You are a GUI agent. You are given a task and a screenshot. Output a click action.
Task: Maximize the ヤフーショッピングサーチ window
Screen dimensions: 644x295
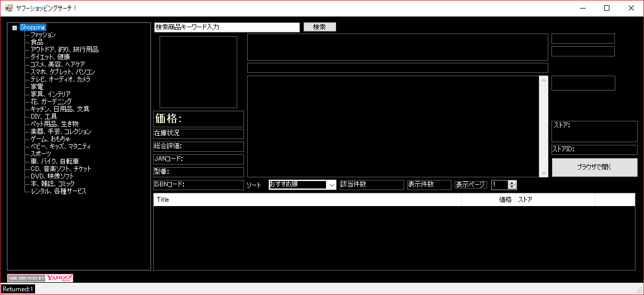point(607,8)
